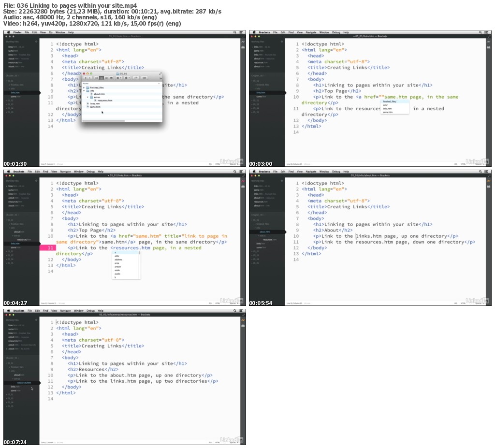495x448 pixels.
Task: Click Working Files gear in 00:03:00 frame
Action: pos(282,42)
